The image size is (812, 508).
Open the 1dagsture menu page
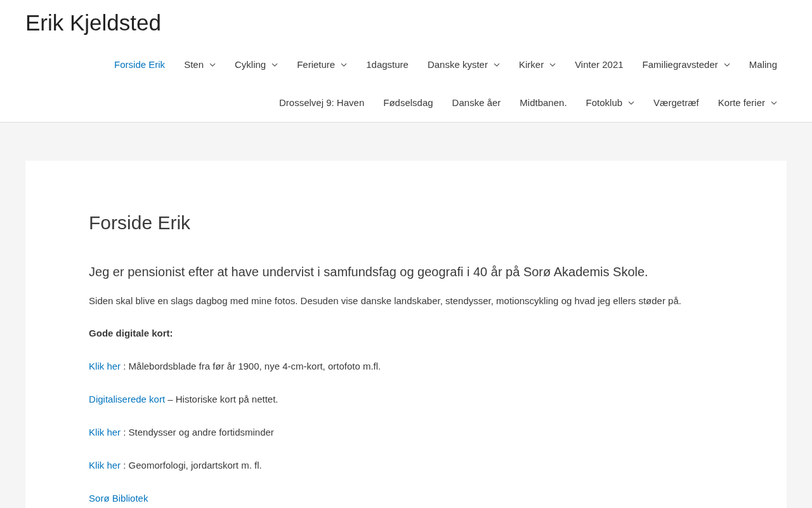[x=387, y=65]
